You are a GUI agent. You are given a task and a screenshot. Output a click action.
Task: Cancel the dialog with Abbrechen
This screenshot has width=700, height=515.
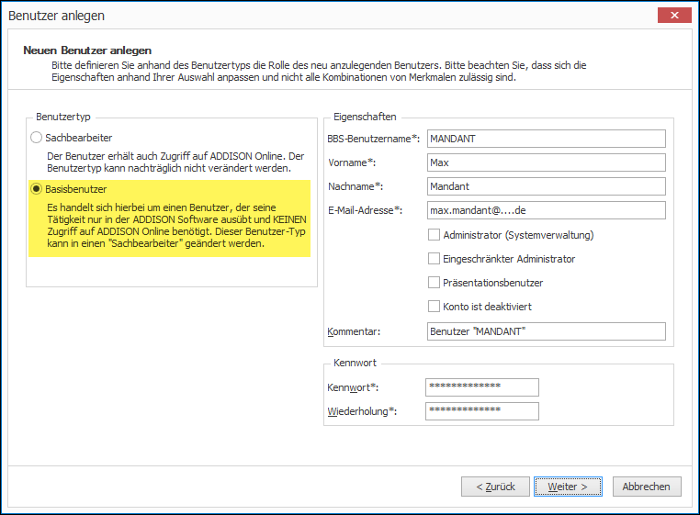point(647,486)
